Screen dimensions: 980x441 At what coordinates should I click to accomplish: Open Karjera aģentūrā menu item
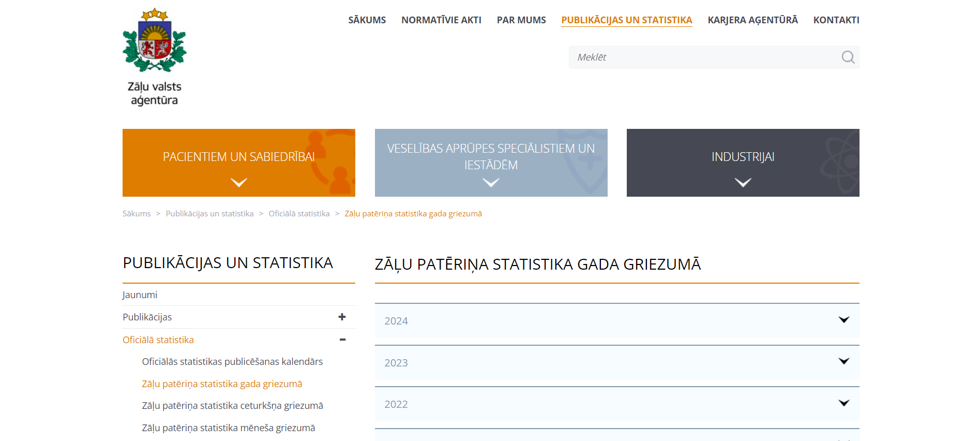point(752,20)
